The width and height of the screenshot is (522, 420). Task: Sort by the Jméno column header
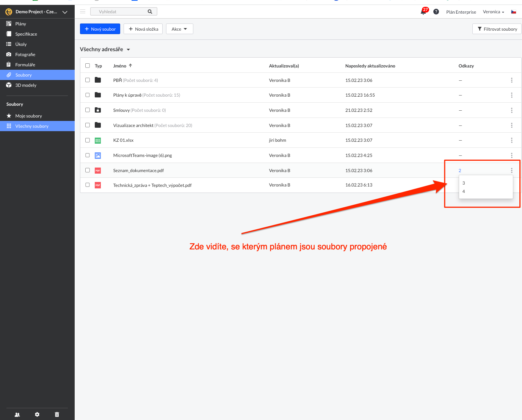120,66
